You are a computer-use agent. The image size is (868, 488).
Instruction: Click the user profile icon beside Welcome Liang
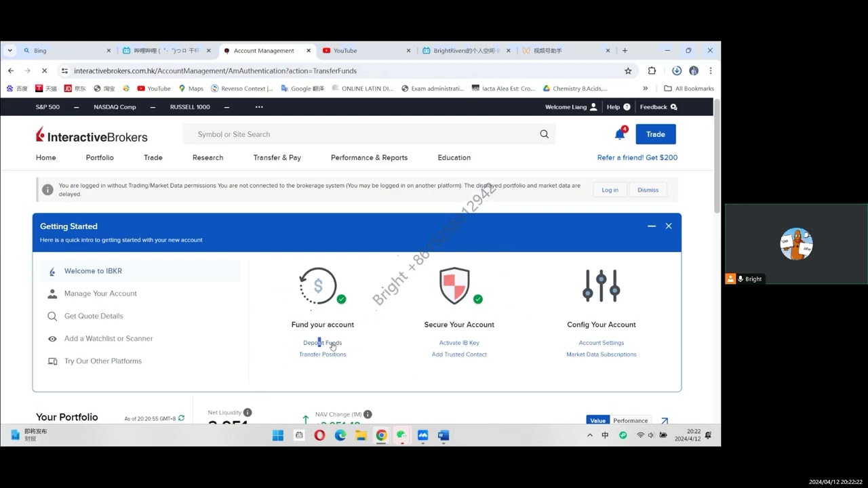(x=593, y=107)
